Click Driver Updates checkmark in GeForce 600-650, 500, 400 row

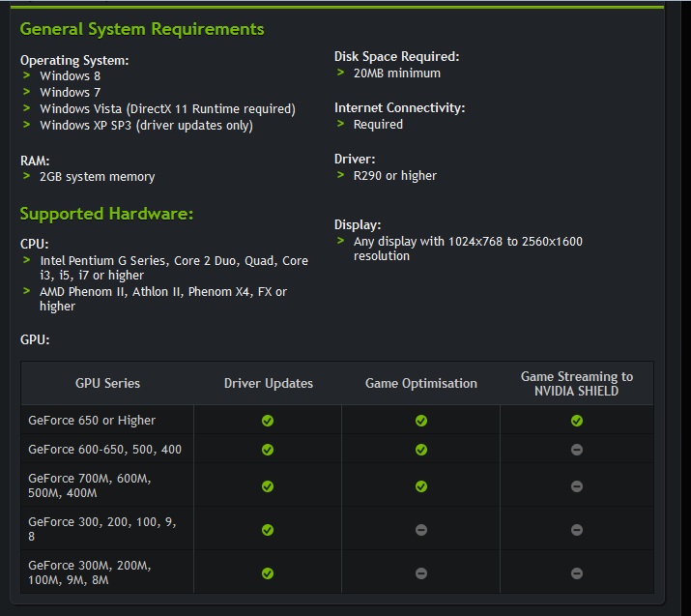[x=268, y=450]
